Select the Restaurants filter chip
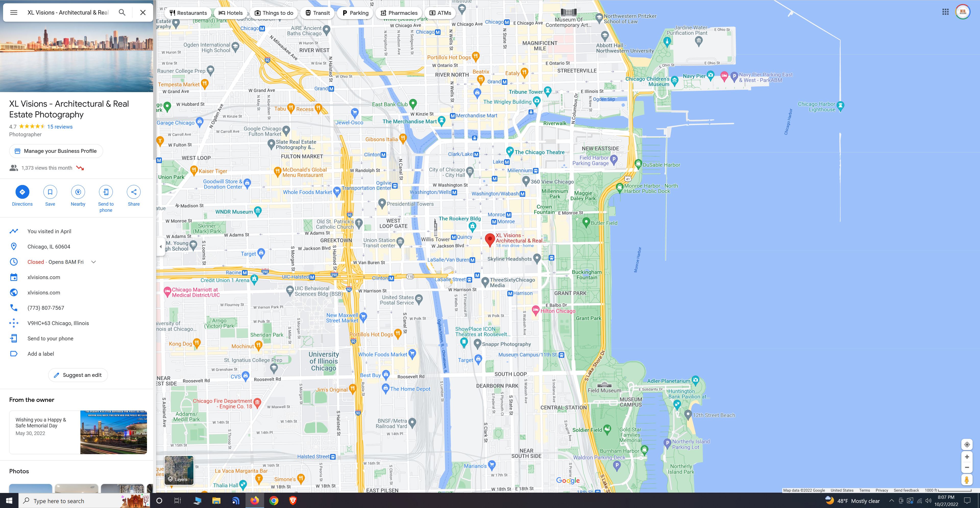 (x=188, y=13)
